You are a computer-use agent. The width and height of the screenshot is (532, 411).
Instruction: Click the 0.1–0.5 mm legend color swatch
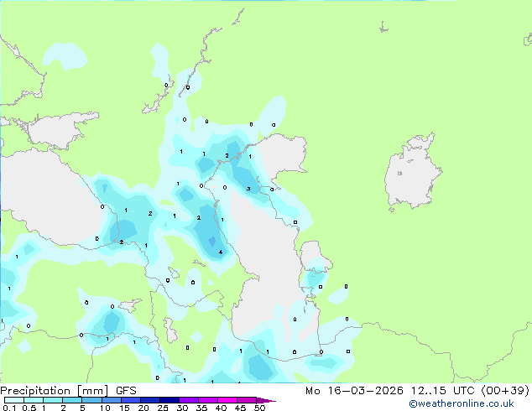tap(14, 400)
